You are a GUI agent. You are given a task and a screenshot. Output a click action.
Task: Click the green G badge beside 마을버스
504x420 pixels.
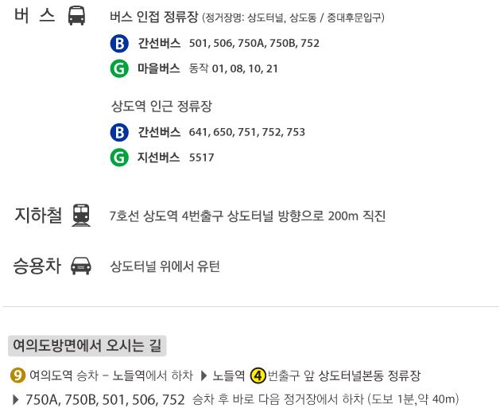(119, 68)
